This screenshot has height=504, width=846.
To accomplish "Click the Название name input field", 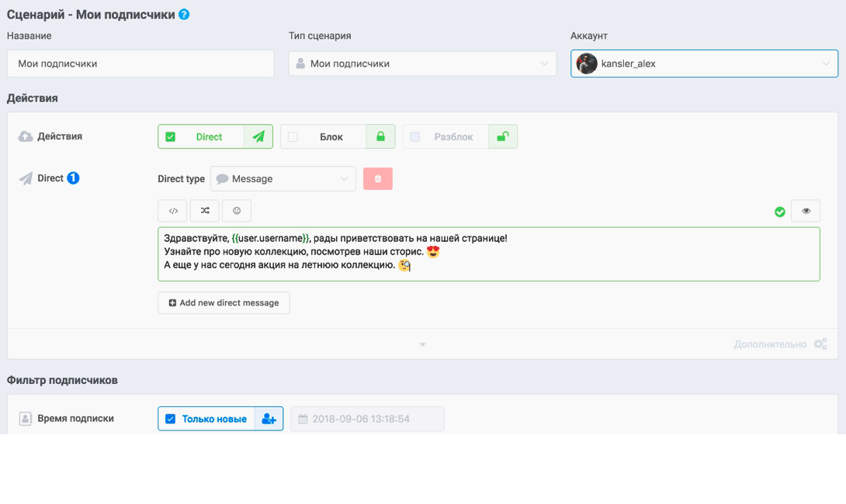I will tap(140, 64).
